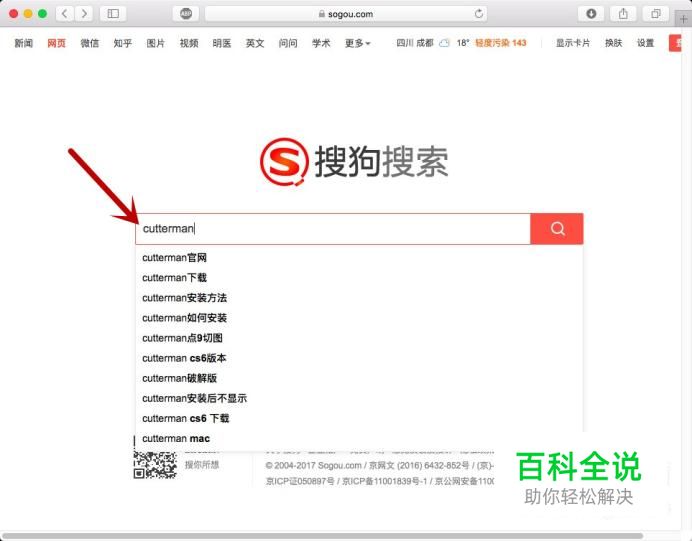Click the 显示卡片 link
The width and height of the screenshot is (692, 541).
[x=573, y=43]
